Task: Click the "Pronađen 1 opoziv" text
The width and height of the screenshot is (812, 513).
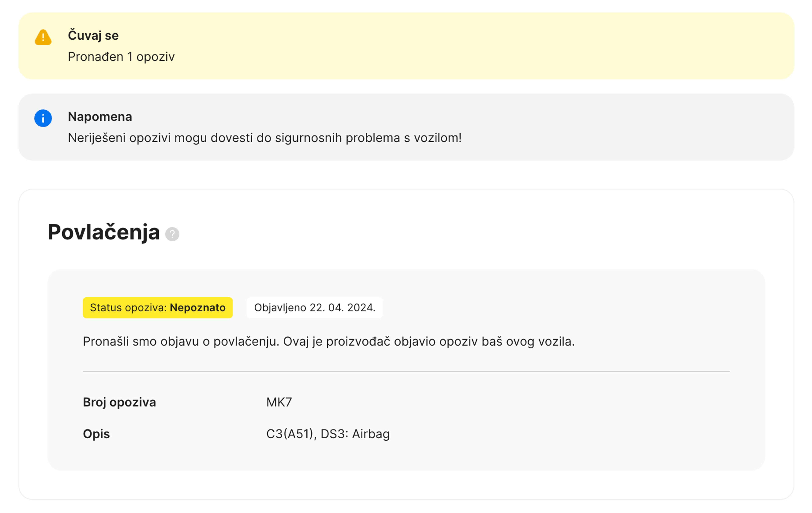Action: [121, 57]
